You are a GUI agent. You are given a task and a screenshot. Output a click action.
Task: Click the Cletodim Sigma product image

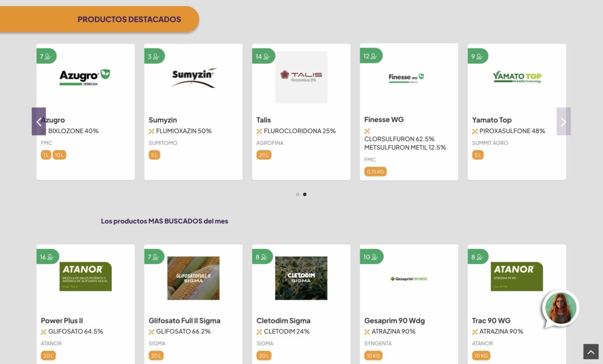(x=301, y=278)
